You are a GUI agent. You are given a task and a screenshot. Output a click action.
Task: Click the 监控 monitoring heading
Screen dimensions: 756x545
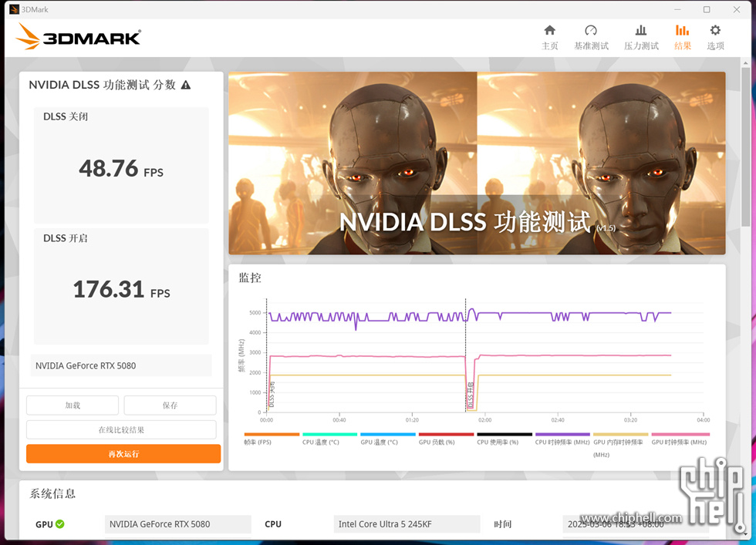click(x=250, y=278)
